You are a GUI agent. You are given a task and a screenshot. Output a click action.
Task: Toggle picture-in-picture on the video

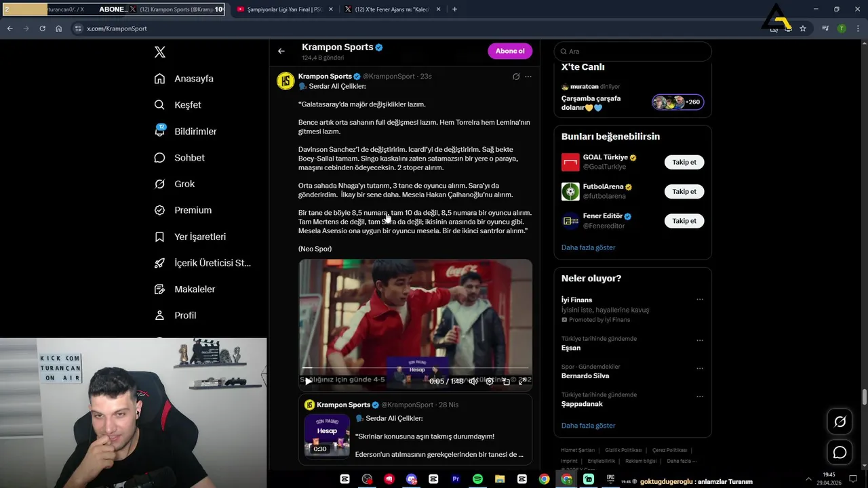tap(506, 381)
